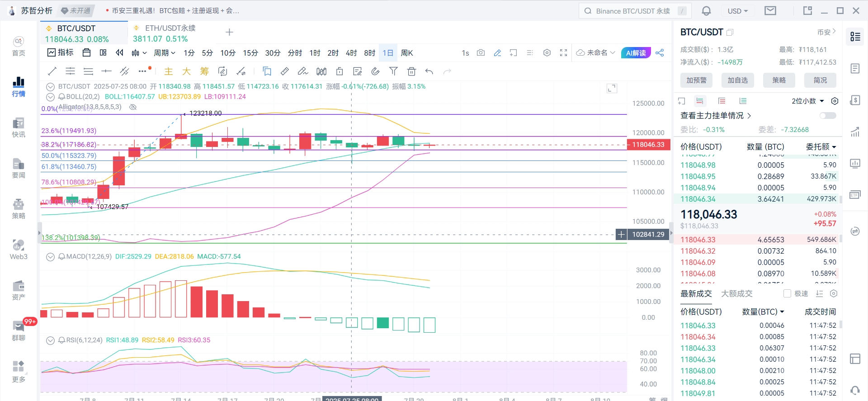Show only sell orders in order book
Image resolution: width=868 pixels, height=401 pixels.
click(722, 101)
